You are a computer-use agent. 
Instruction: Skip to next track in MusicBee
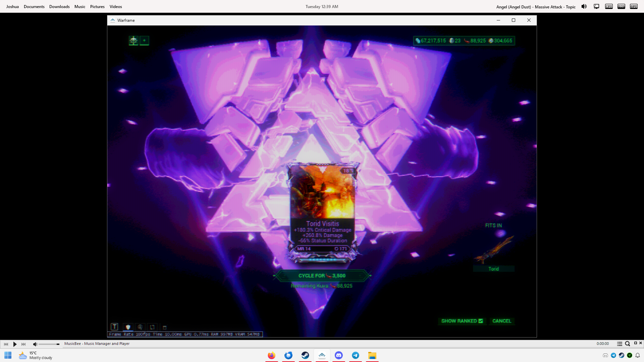click(23, 344)
